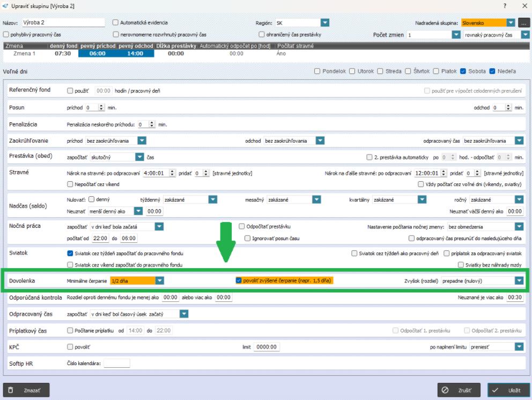Image resolution: width=532 pixels, height=400 pixels.
Task: Close the Upraviť skupinu dialog window
Action: coord(524,5)
